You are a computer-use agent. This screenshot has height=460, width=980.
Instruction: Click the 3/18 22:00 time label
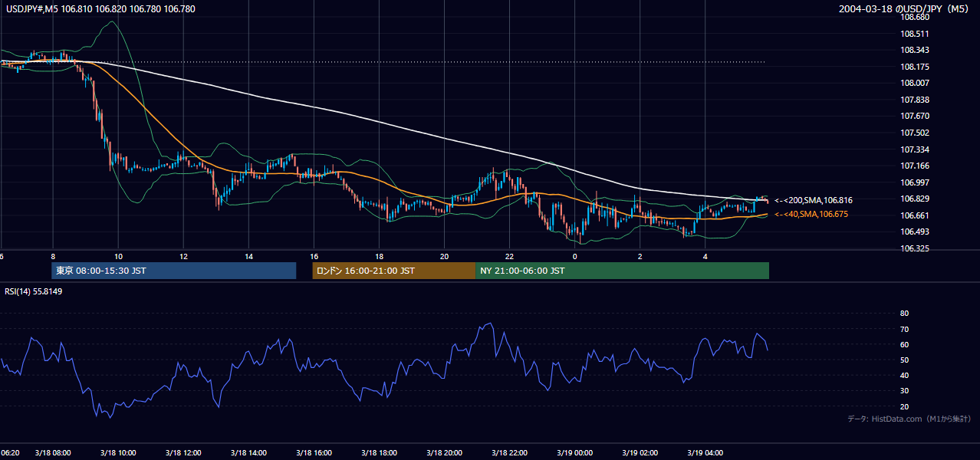click(509, 453)
